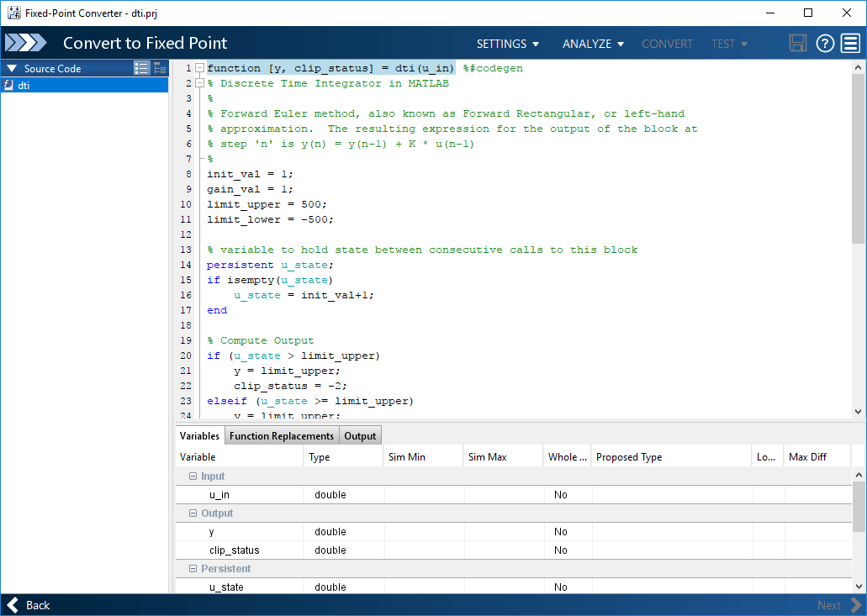867x616 pixels.
Task: Open the SETTINGS dropdown
Action: pos(507,44)
